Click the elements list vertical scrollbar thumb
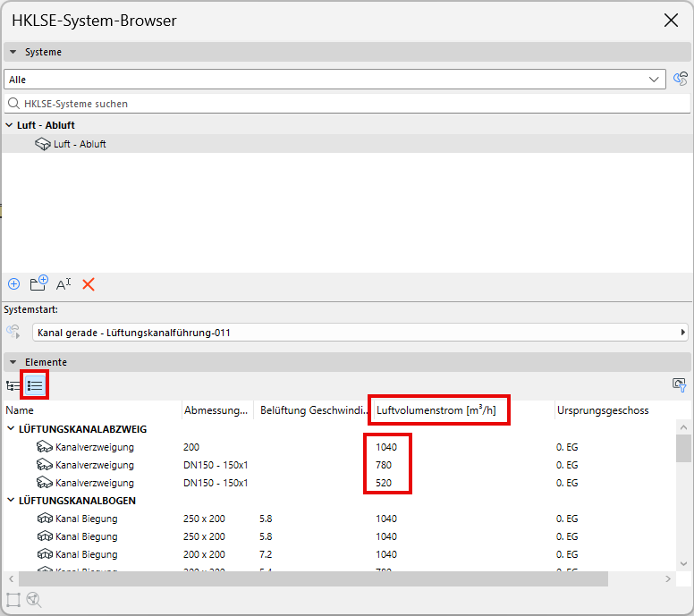Viewport: 694px width, 616px height. [x=683, y=448]
